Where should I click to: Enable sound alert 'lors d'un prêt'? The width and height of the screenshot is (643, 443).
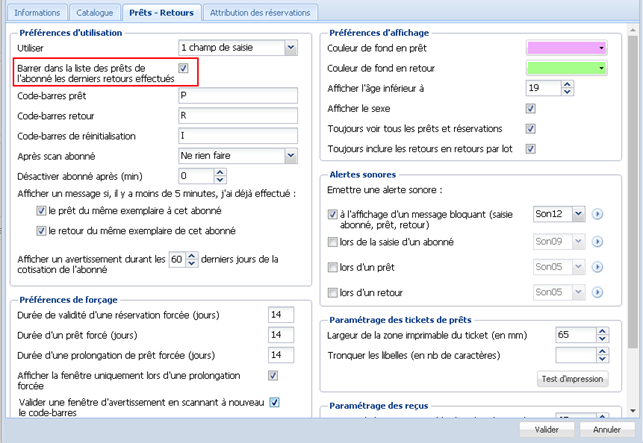(333, 266)
